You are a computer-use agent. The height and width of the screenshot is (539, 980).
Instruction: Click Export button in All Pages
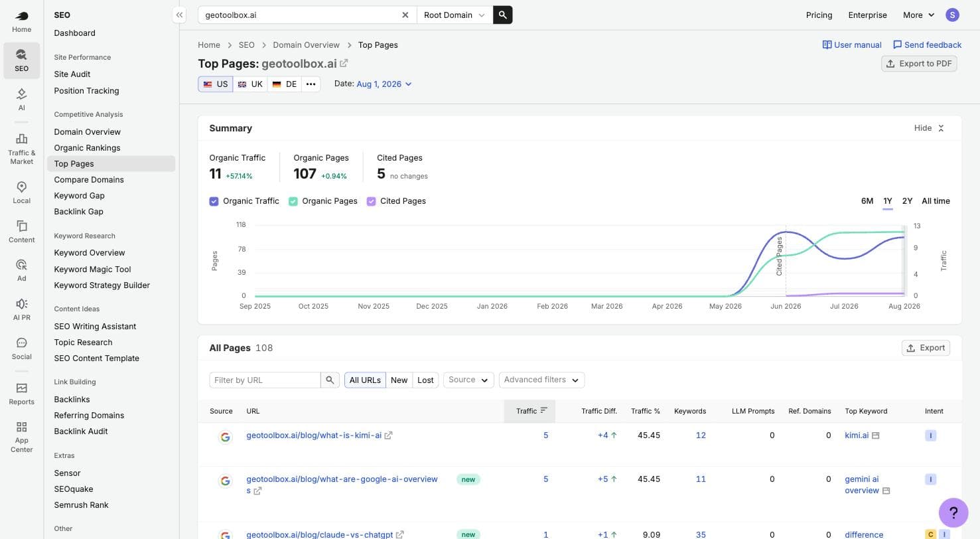point(926,348)
